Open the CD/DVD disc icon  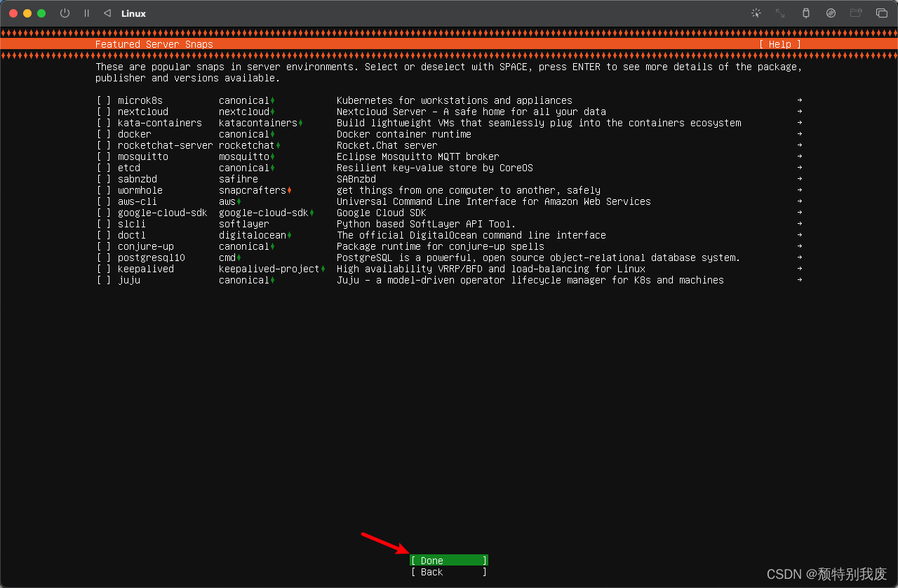pos(831,13)
